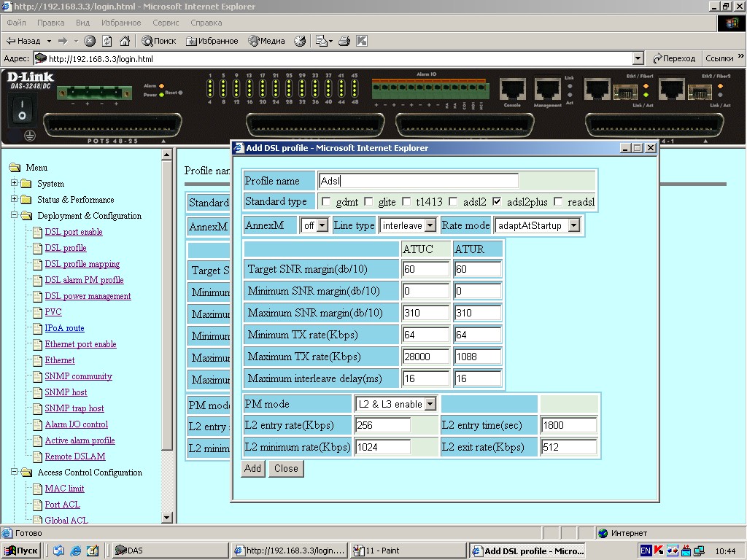Click the Refresh page icon
747x560 pixels.
coord(107,41)
